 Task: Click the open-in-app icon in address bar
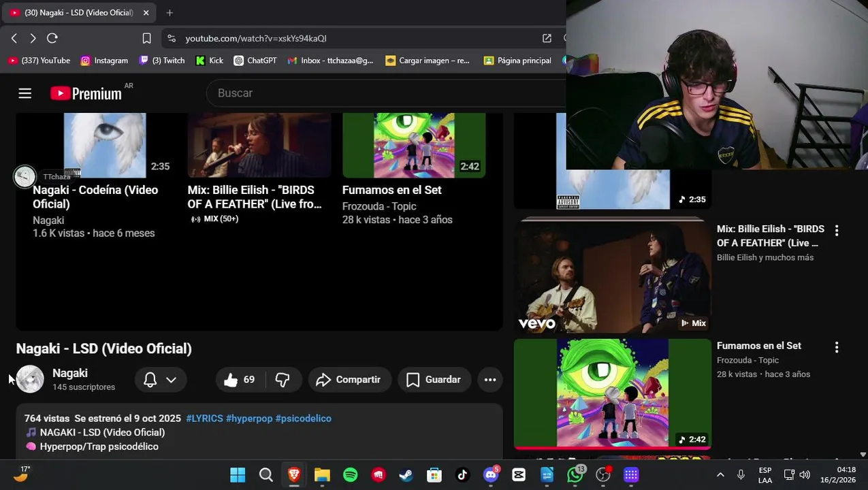pyautogui.click(x=547, y=38)
